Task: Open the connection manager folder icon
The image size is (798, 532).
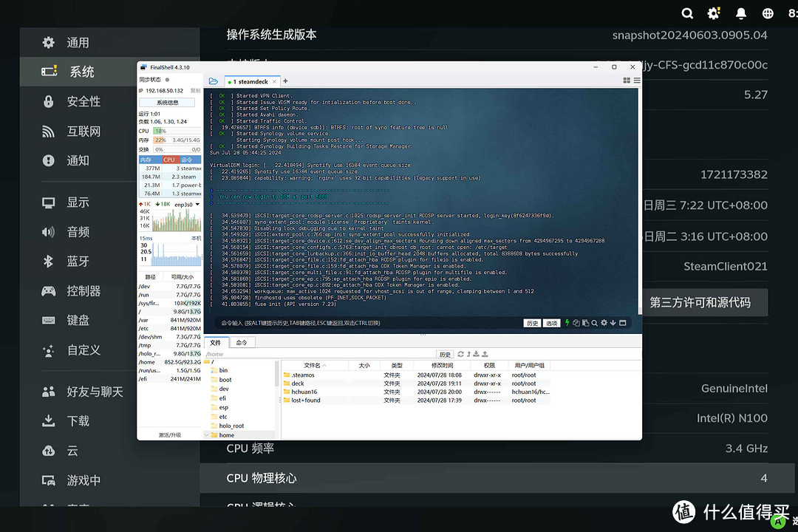Action: (x=214, y=81)
